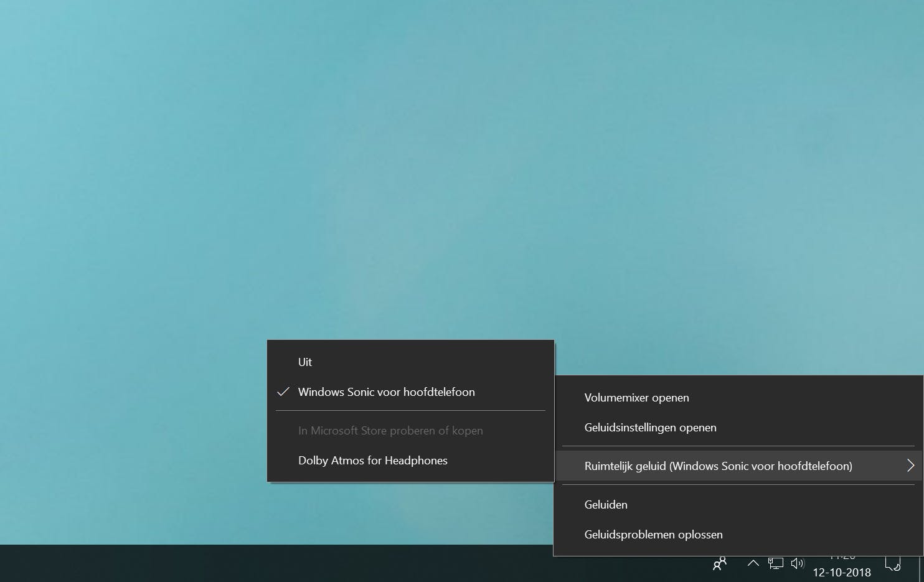
Task: Click the Geluiden menu entry
Action: (605, 504)
